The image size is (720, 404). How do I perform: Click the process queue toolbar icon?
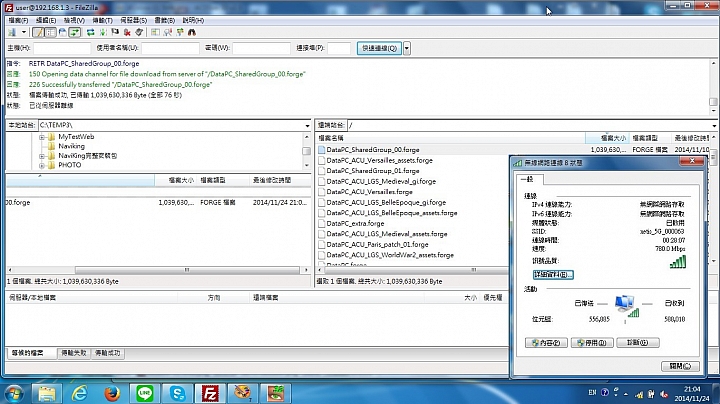103,32
